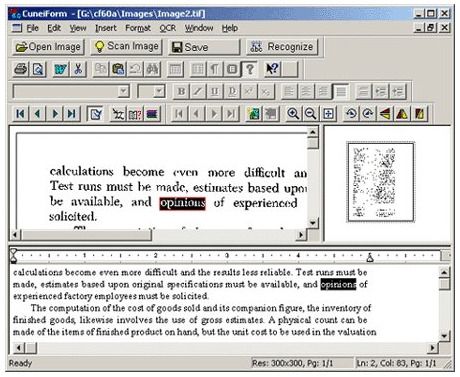Click the fit-to-window zoom icon
This screenshot has width=460, height=377.
click(328, 114)
